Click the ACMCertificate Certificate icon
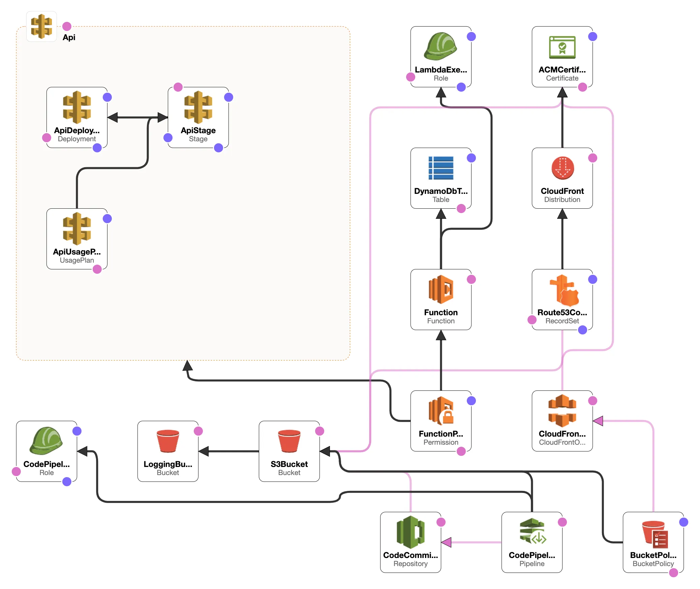The width and height of the screenshot is (700, 589). 562,47
